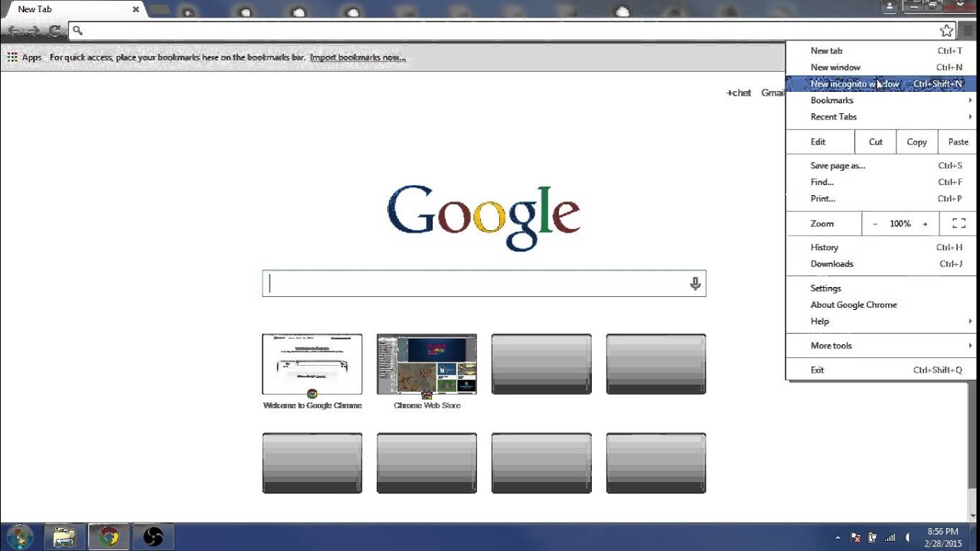Open the network signal tray icon
The height and width of the screenshot is (551, 980).
pyautogui.click(x=890, y=538)
